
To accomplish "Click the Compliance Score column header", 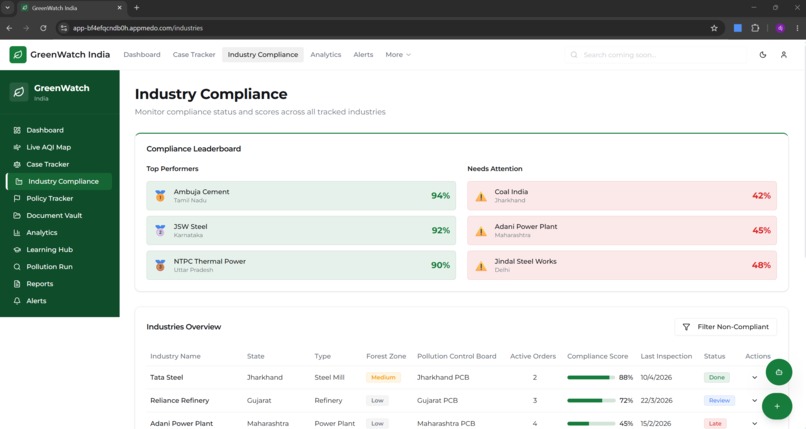I will pyautogui.click(x=597, y=356).
